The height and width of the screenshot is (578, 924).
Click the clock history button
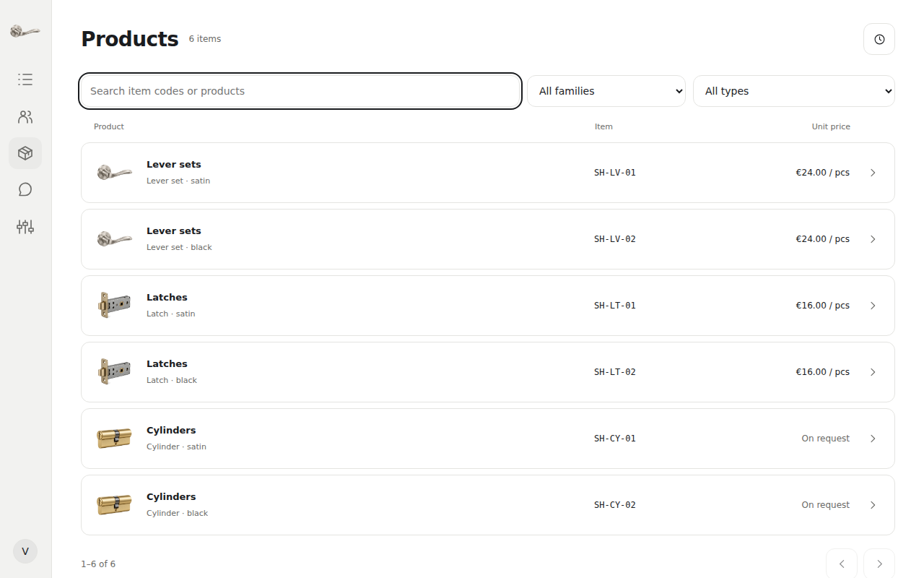pyautogui.click(x=879, y=39)
